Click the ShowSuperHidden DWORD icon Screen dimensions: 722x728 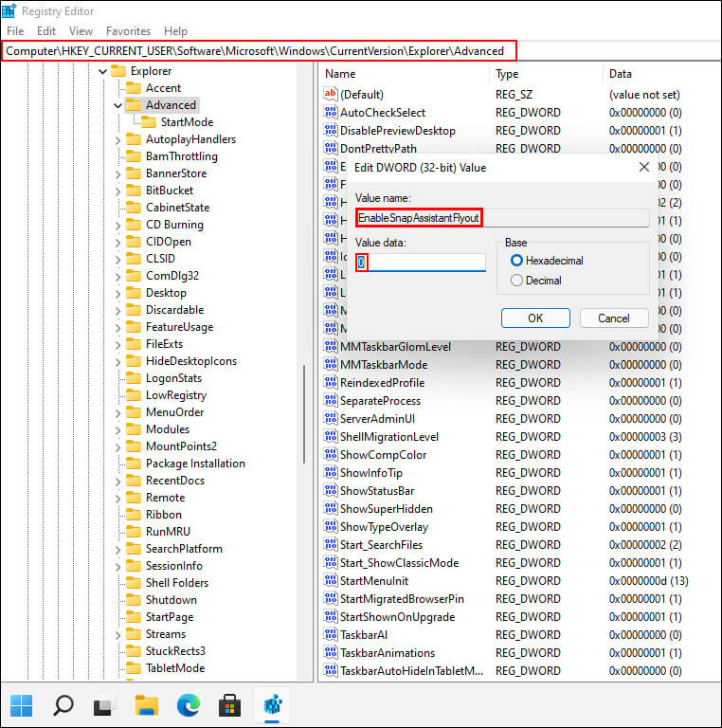point(331,508)
